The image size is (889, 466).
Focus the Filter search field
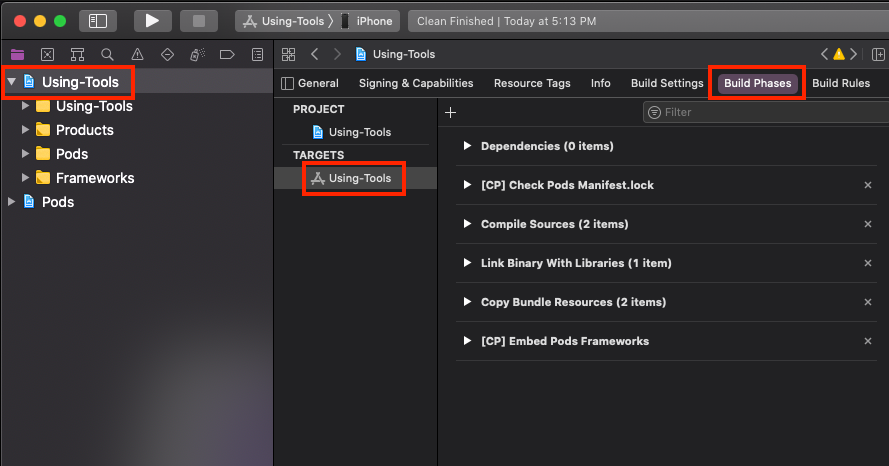766,112
